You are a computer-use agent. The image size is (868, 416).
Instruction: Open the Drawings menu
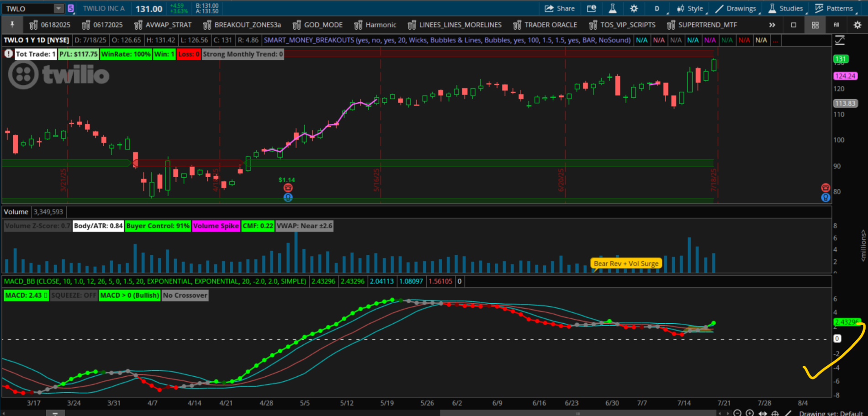pos(736,8)
